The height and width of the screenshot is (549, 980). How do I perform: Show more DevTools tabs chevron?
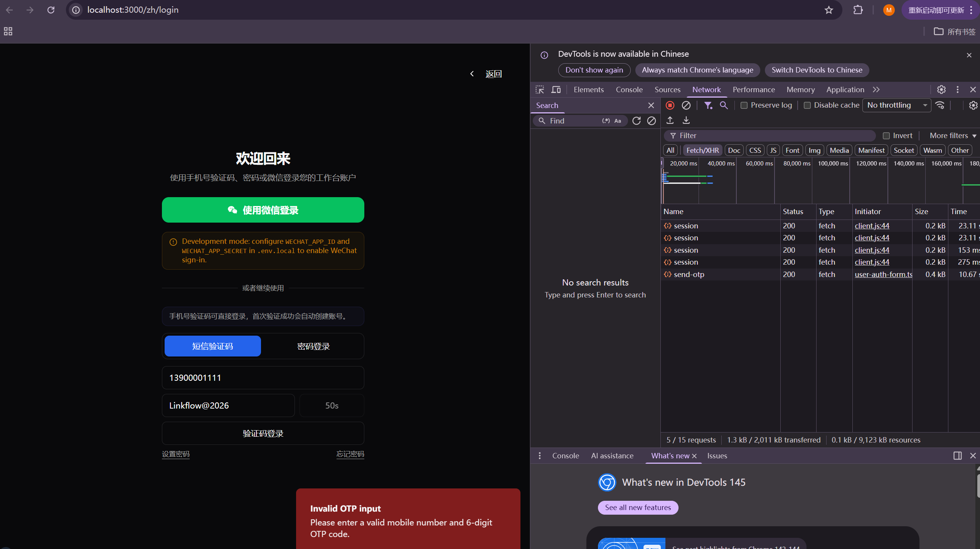pos(876,90)
